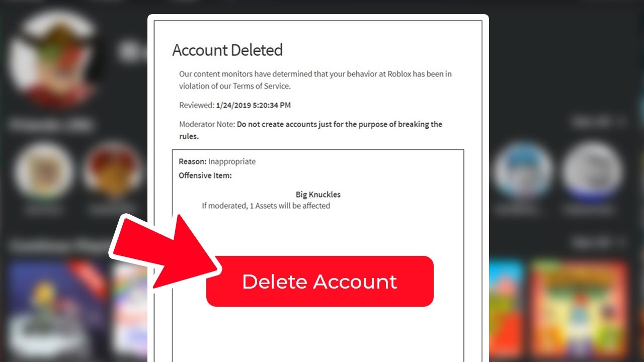This screenshot has height=362, width=644.
Task: Click the Moderator Note bold text
Action: [311, 130]
